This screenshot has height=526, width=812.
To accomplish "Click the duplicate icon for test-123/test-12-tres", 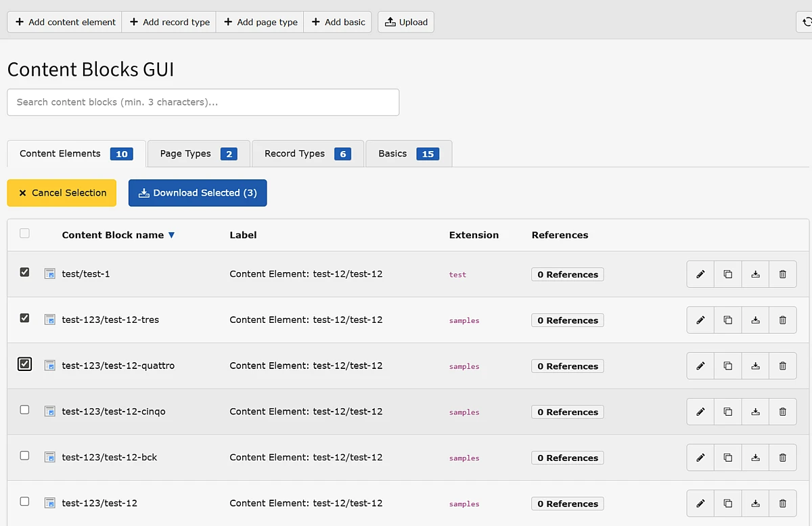I will 728,320.
